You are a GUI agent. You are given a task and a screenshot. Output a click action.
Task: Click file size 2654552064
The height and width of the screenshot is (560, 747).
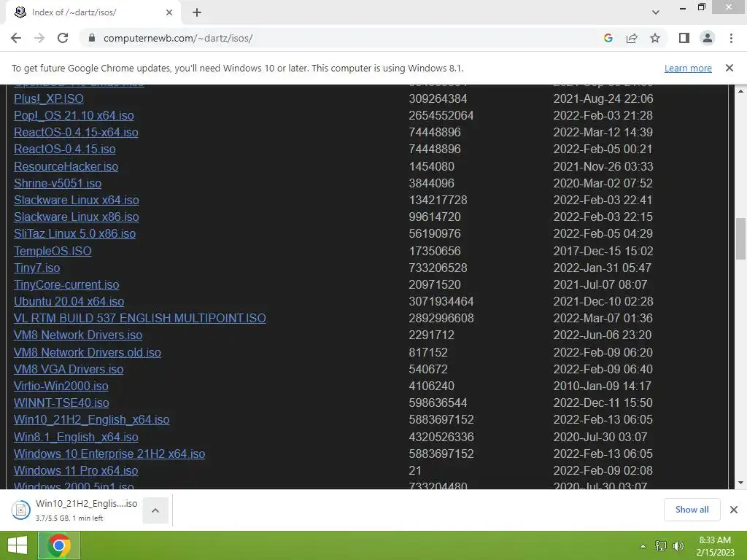coord(441,115)
